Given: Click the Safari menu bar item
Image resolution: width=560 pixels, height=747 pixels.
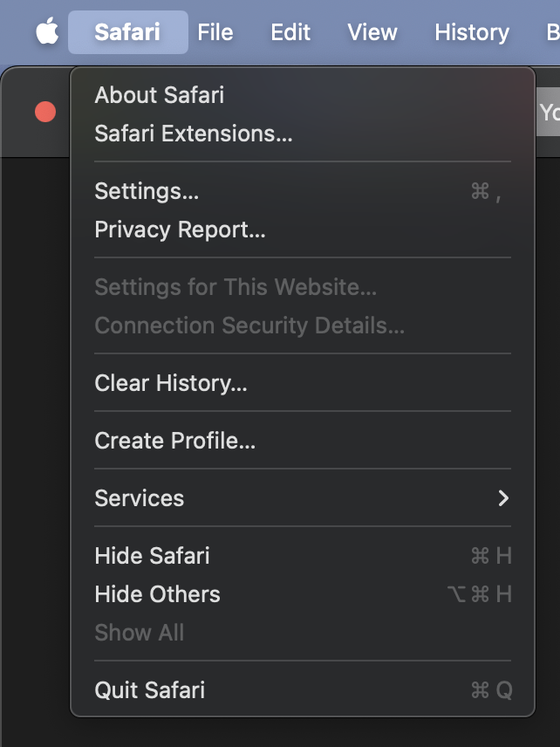Looking at the screenshot, I should 127,32.
